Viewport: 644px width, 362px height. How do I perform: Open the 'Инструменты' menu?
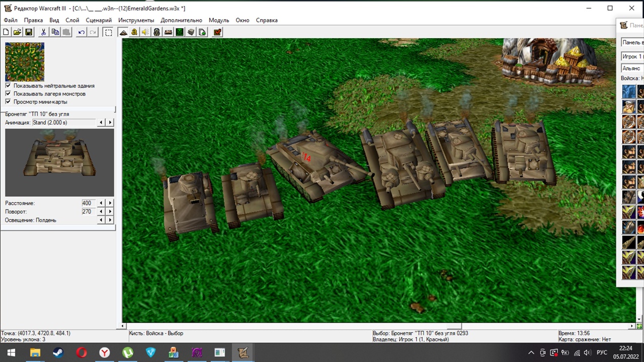136,20
